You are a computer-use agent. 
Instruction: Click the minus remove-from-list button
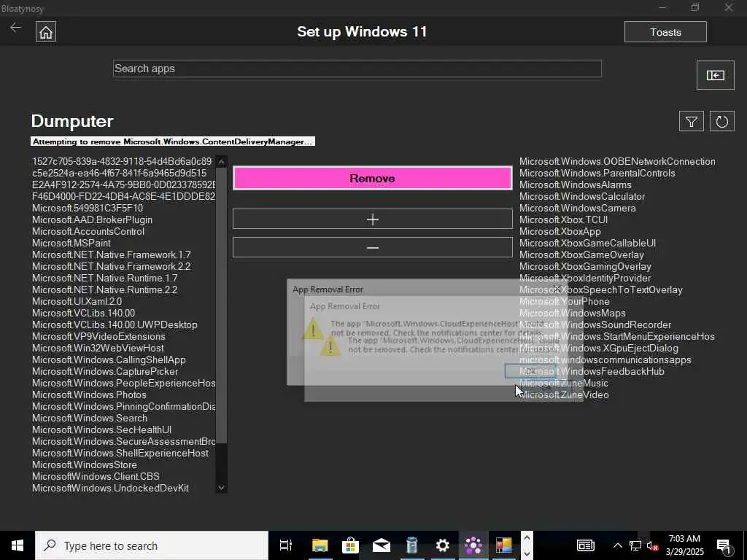click(x=373, y=248)
